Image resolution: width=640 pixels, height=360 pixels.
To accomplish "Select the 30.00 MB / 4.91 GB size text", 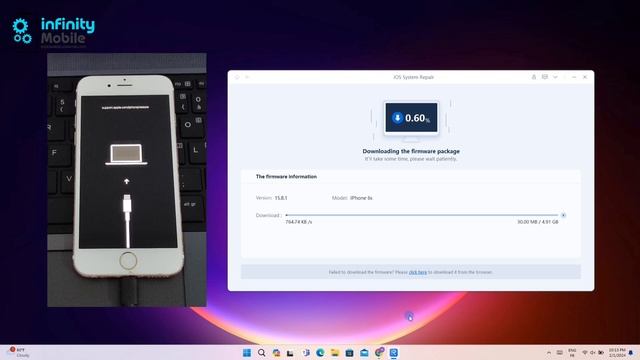I will click(538, 222).
